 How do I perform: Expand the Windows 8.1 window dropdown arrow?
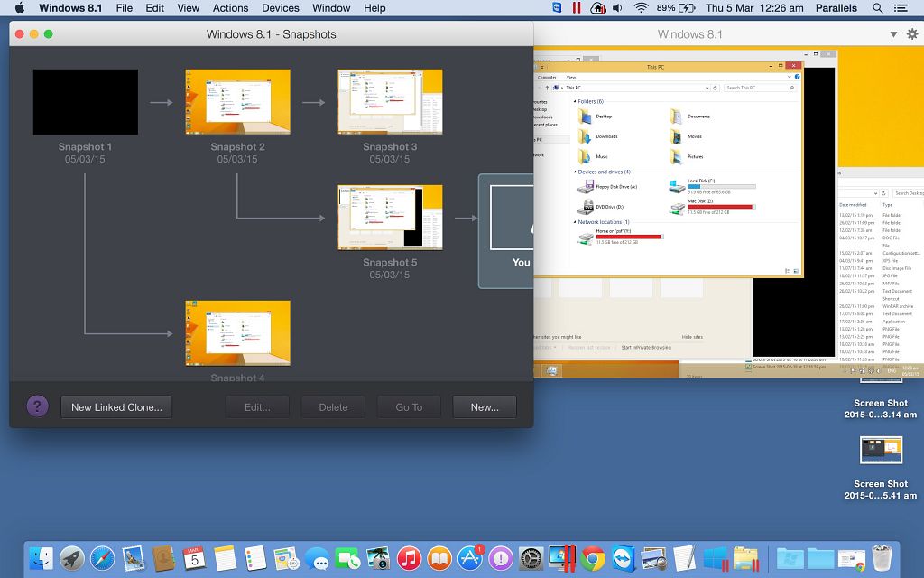[x=893, y=34]
